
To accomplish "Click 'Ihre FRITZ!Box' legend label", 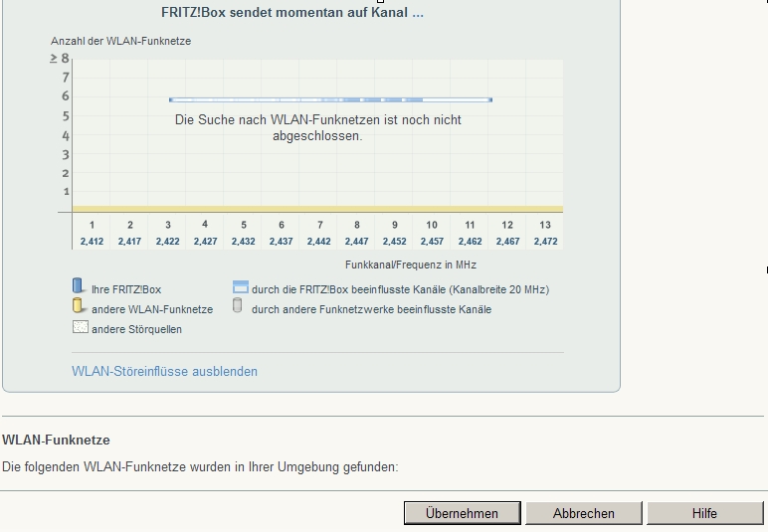I will pyautogui.click(x=126, y=289).
